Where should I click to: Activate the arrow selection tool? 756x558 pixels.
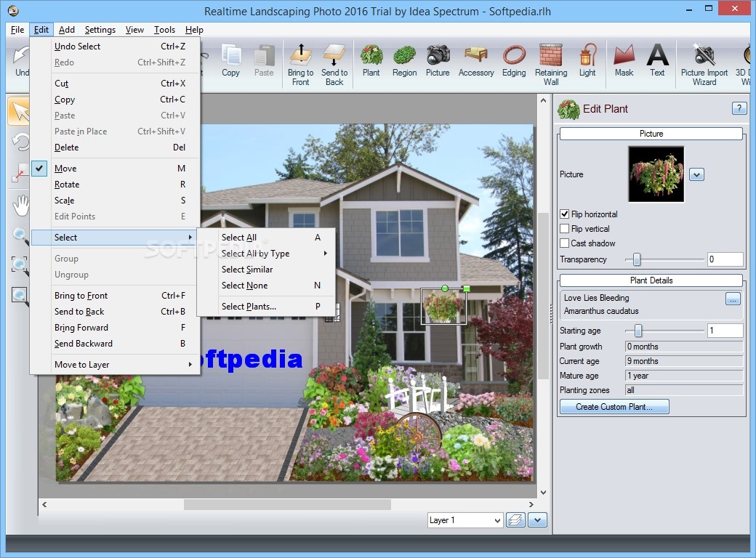tap(20, 111)
